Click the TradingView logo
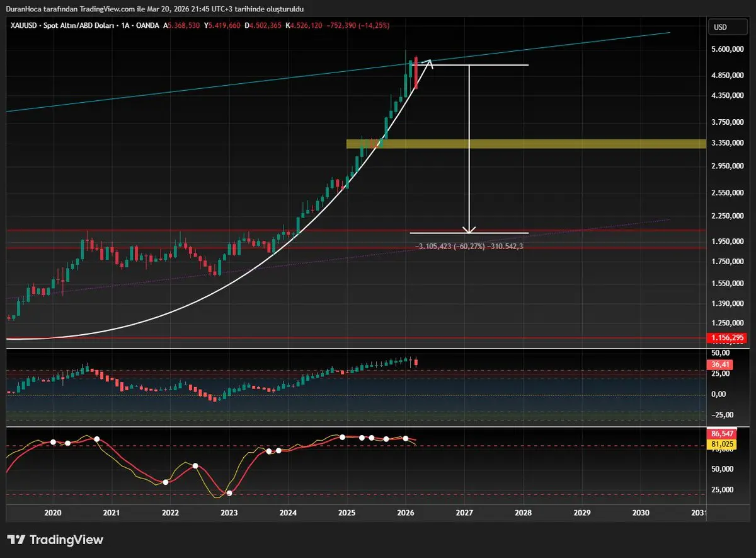The image size is (756, 558). click(x=55, y=540)
